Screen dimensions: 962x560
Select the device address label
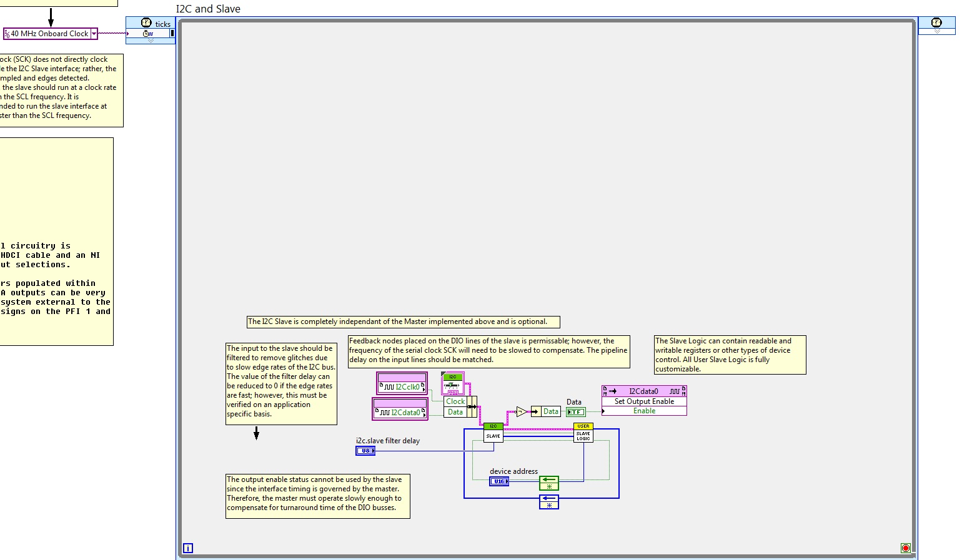coord(513,471)
